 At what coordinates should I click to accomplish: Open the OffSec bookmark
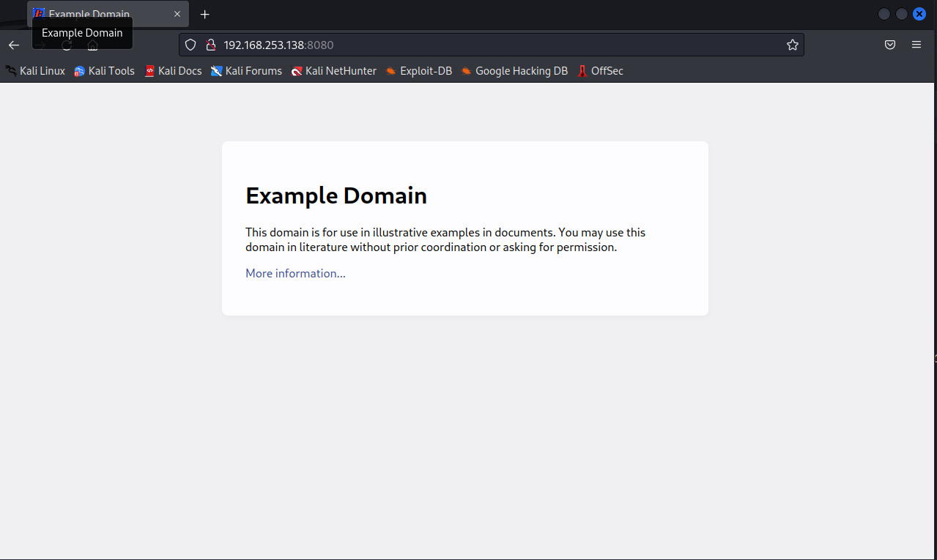pyautogui.click(x=600, y=71)
